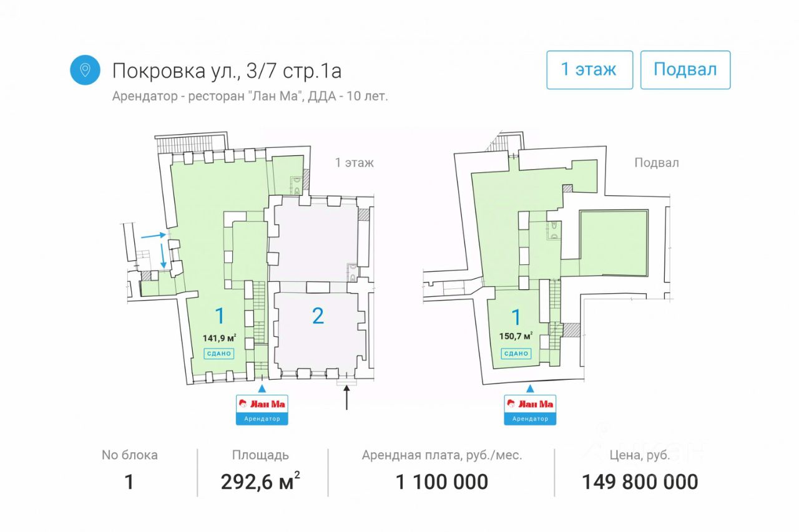Switch to the Подвал tab
Screen dimensions: 799x532
click(x=685, y=70)
